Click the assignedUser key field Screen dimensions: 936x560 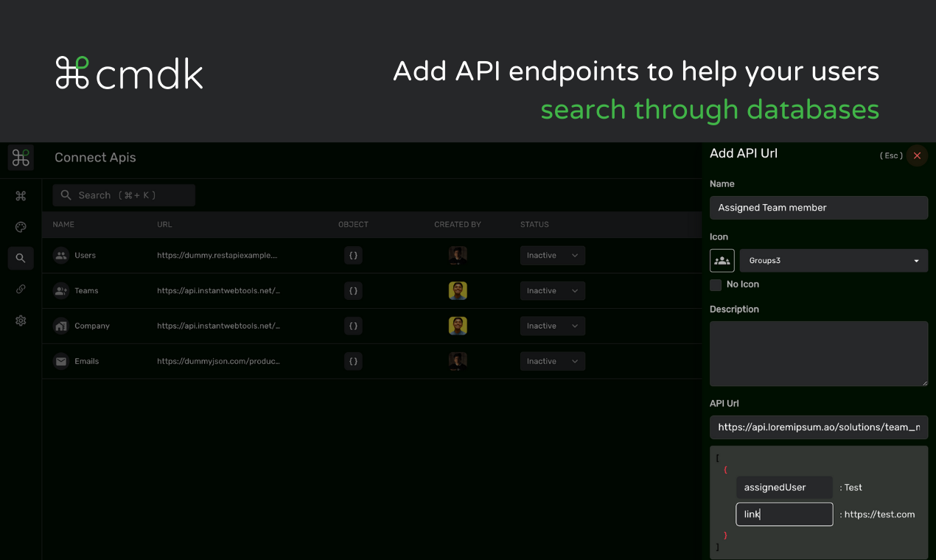point(784,487)
